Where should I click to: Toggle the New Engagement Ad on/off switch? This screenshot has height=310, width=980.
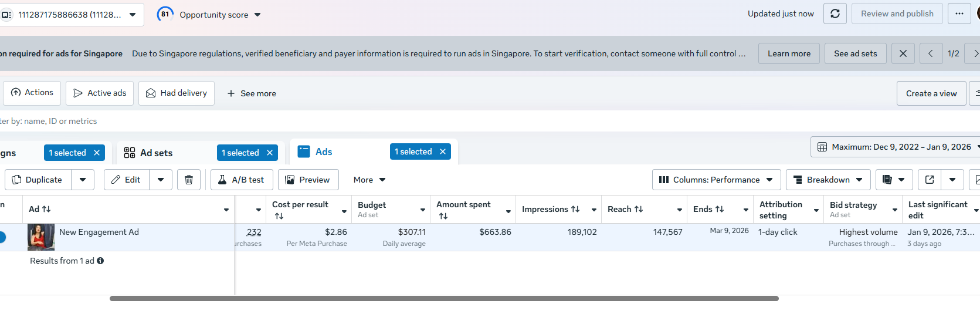[2, 237]
